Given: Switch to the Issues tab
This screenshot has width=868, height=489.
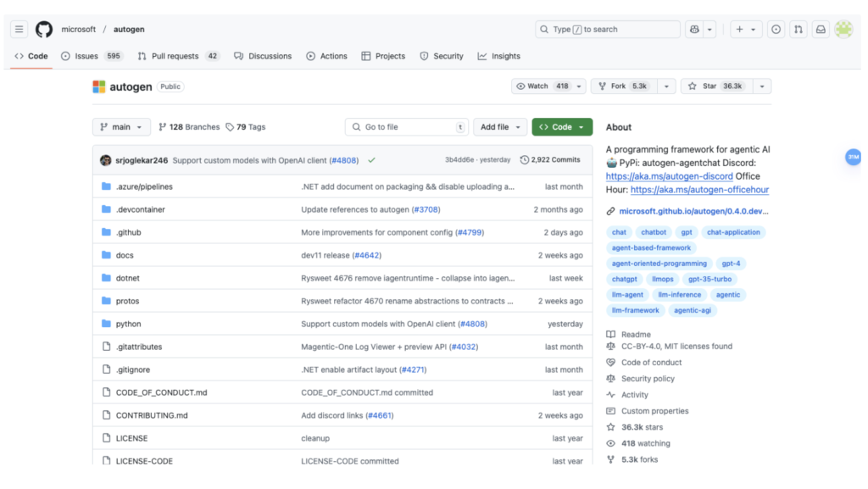Looking at the screenshot, I should click(92, 56).
